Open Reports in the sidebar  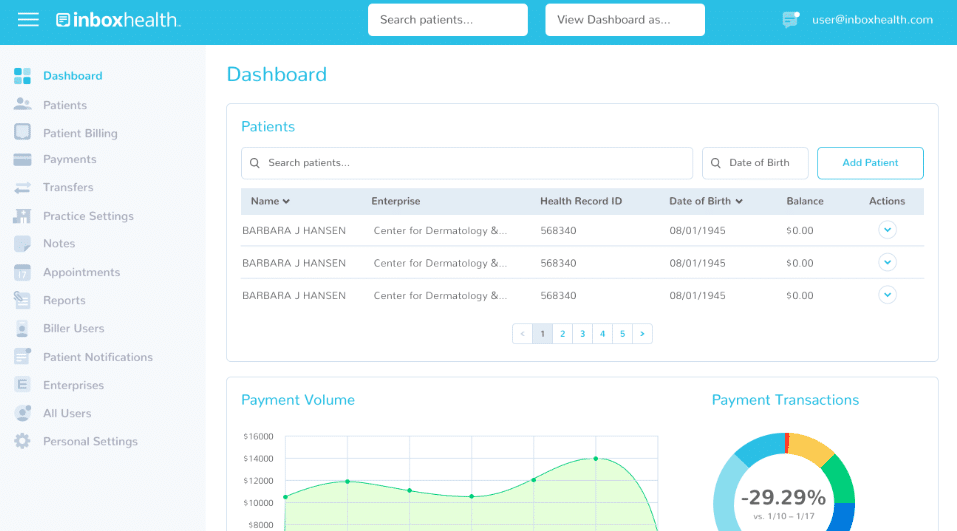point(64,300)
